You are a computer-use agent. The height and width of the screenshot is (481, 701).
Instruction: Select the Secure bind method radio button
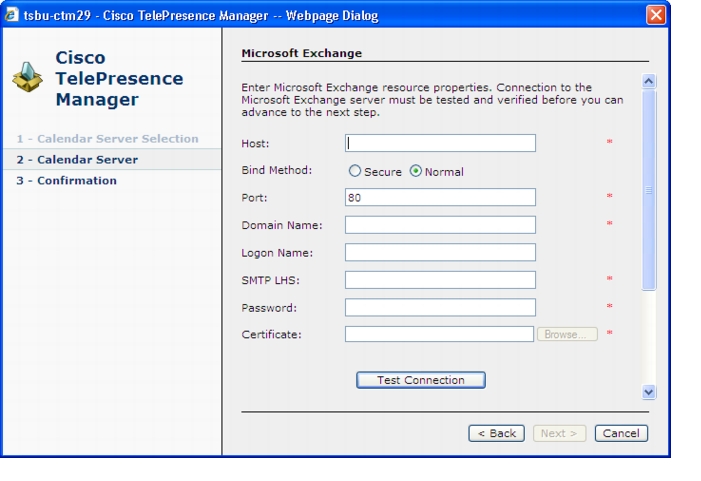[x=355, y=171]
